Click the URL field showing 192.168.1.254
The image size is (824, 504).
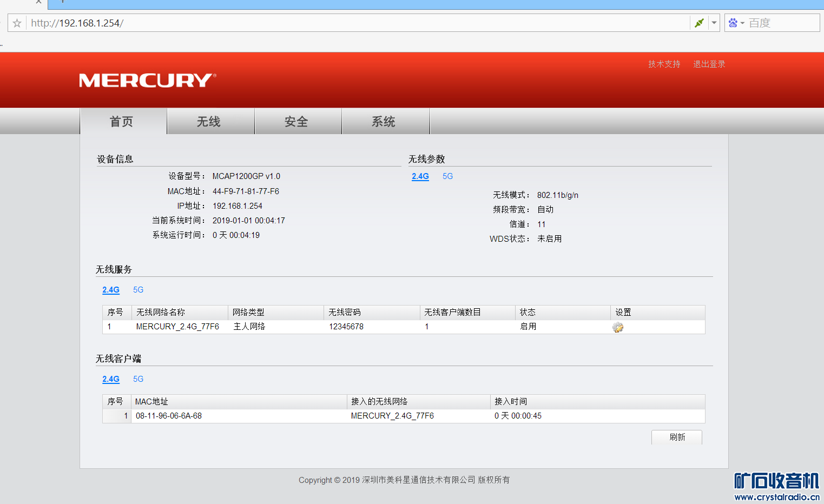(357, 23)
